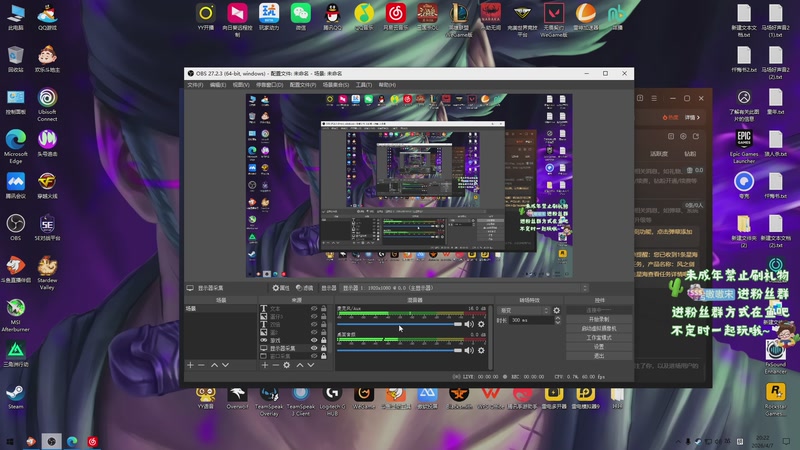Open 详情 link in background streaming window

(692, 117)
